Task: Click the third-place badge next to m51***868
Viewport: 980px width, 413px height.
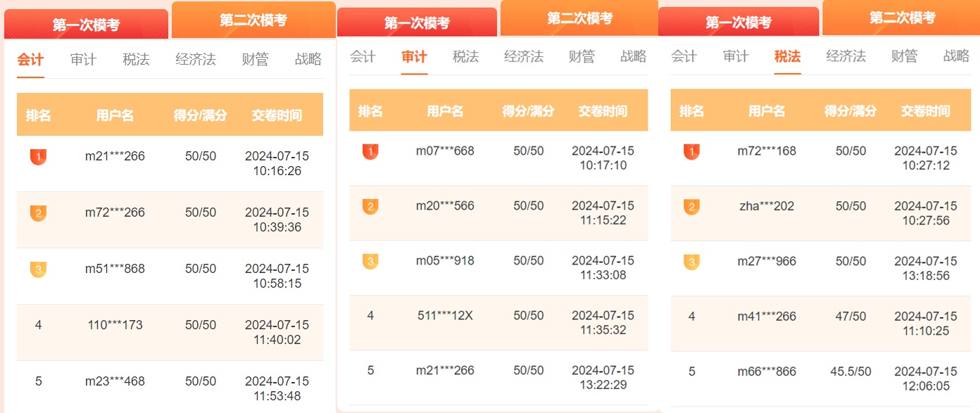Action: pos(38,268)
